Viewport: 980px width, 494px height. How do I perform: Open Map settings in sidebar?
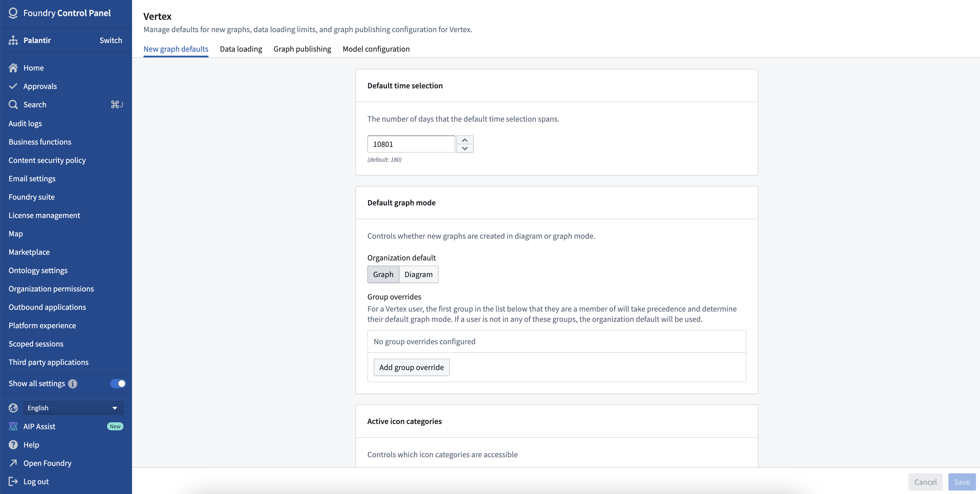(16, 234)
